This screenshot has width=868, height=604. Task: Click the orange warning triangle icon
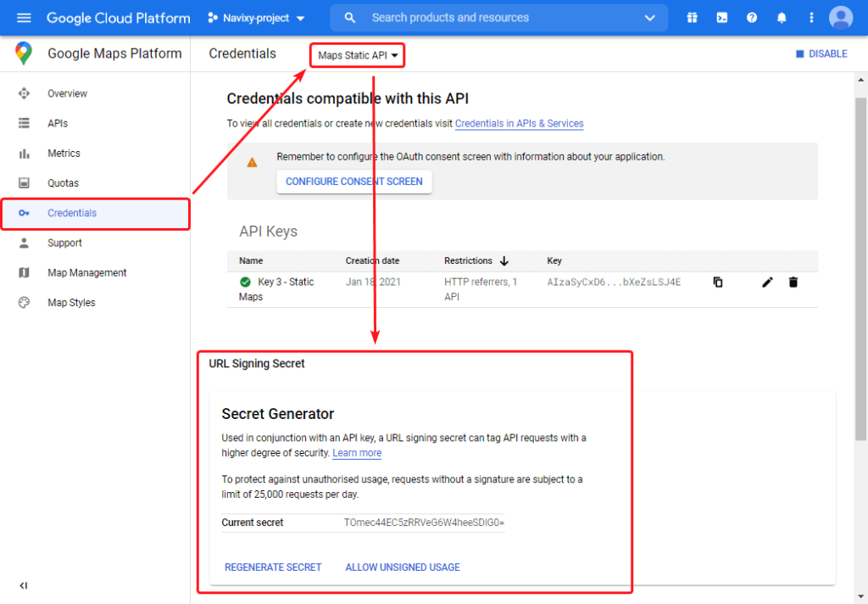[252, 162]
